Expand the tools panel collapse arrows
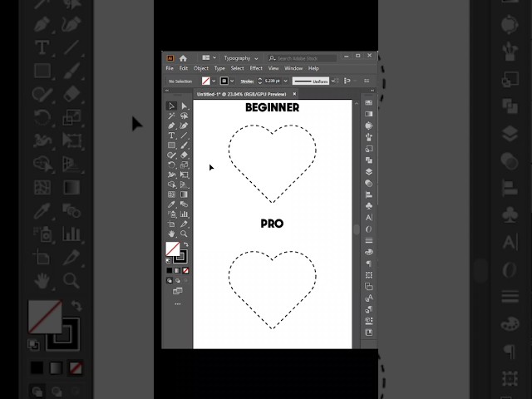 (166, 91)
